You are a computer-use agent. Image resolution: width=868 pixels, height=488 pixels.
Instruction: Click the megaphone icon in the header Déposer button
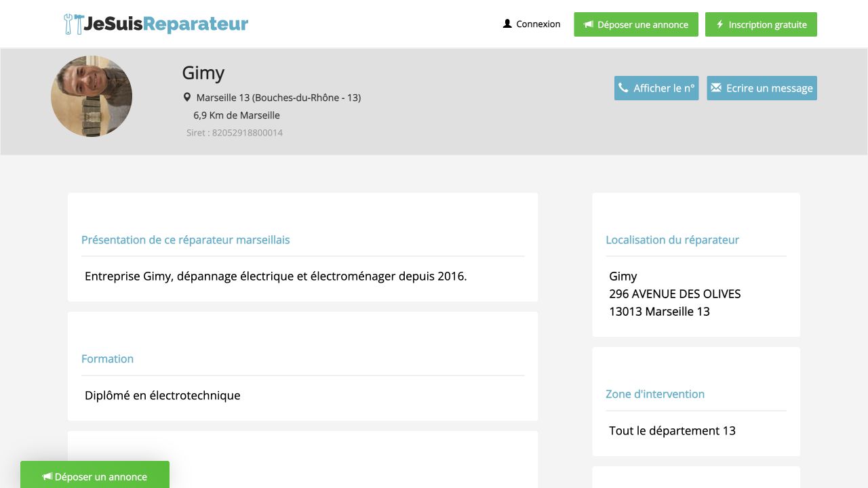pos(589,24)
